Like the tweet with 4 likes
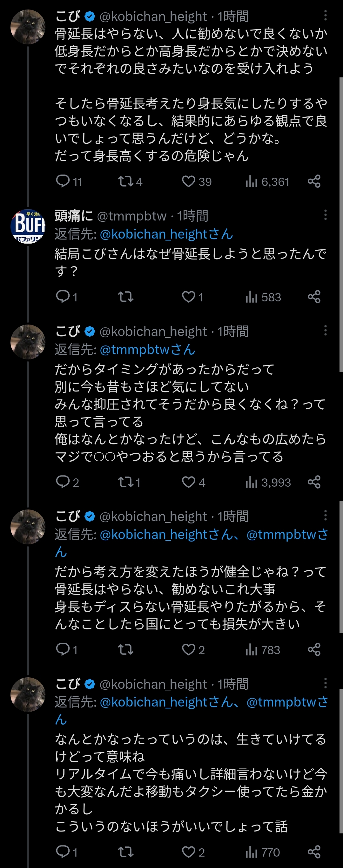This screenshot has height=868, width=343. [x=189, y=482]
